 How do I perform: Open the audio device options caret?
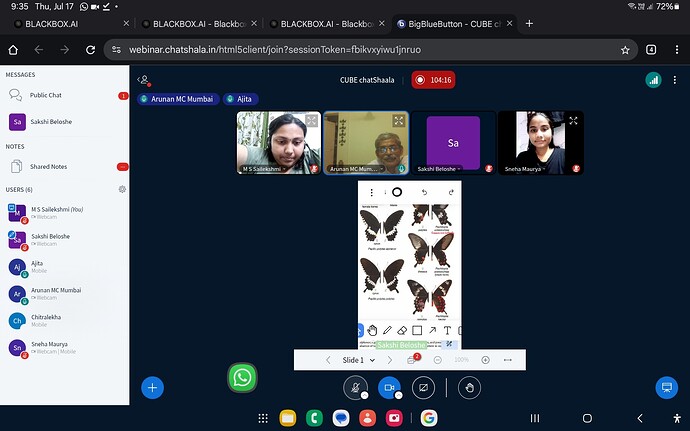[364, 395]
